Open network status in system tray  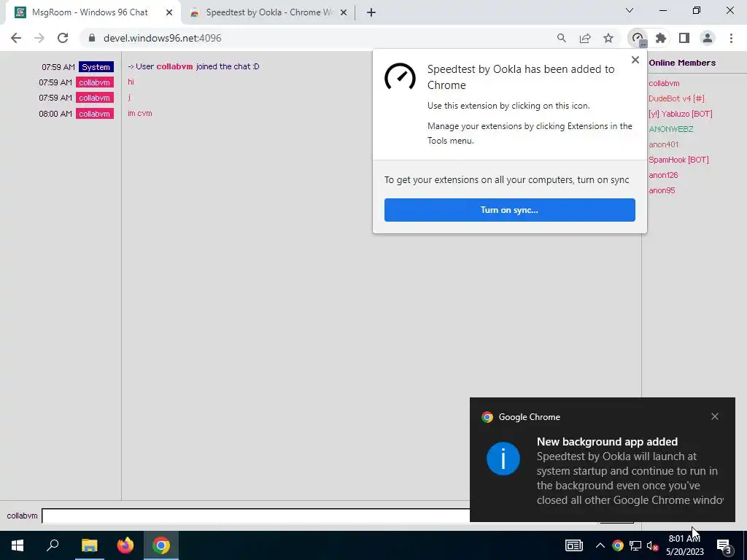pyautogui.click(x=635, y=545)
